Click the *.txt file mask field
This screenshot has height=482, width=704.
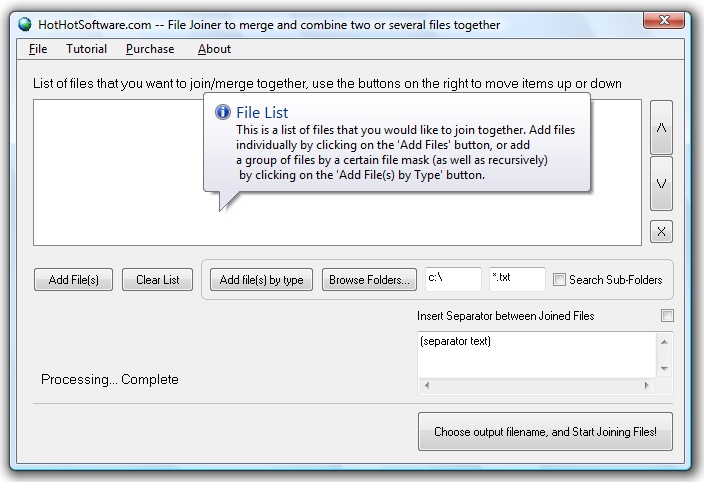[517, 279]
